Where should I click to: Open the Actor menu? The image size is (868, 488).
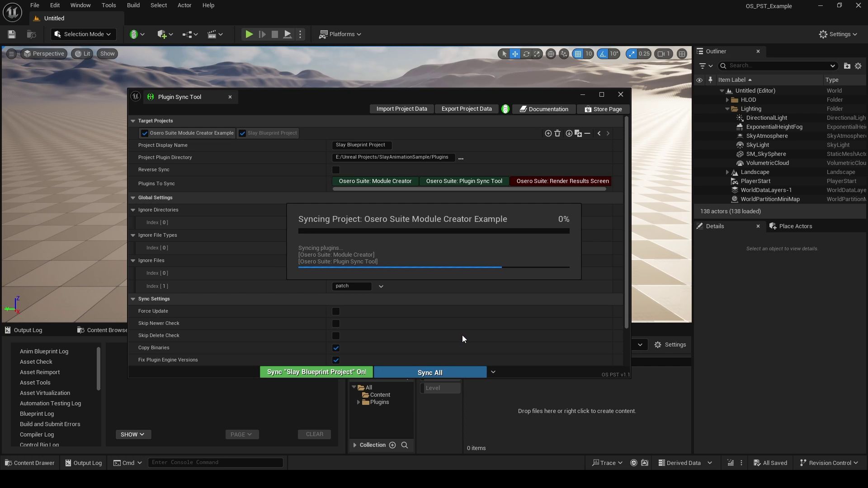pyautogui.click(x=184, y=5)
